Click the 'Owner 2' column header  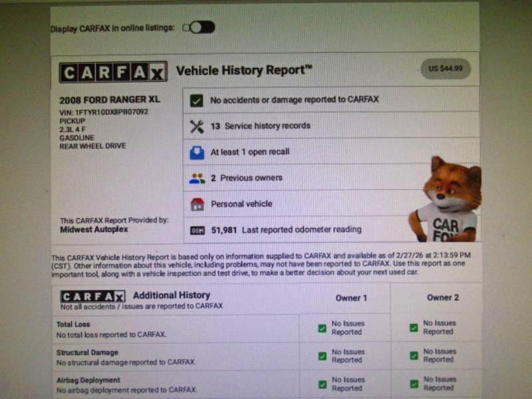coord(443,297)
